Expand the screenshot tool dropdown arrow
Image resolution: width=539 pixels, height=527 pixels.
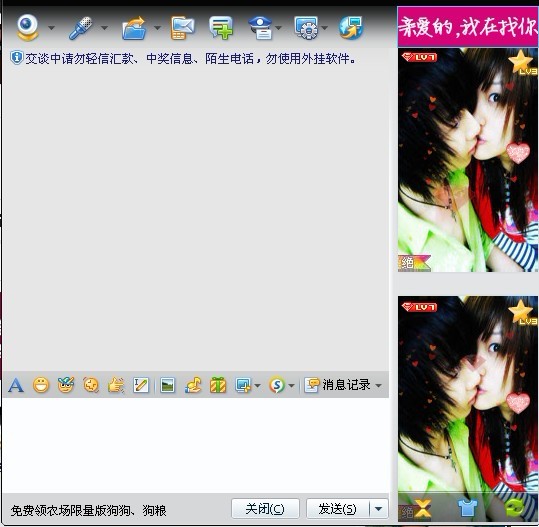[257, 386]
